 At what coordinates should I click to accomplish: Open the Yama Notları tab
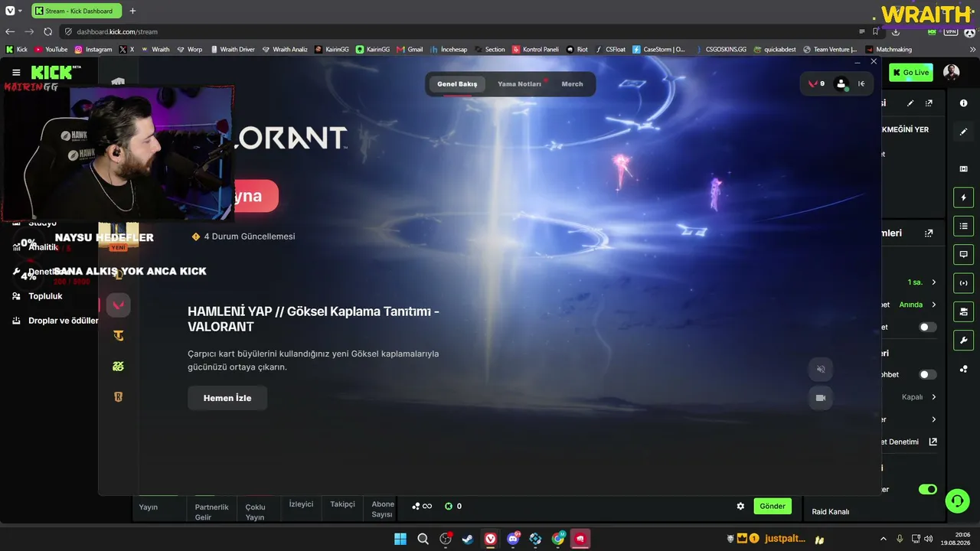tap(519, 84)
